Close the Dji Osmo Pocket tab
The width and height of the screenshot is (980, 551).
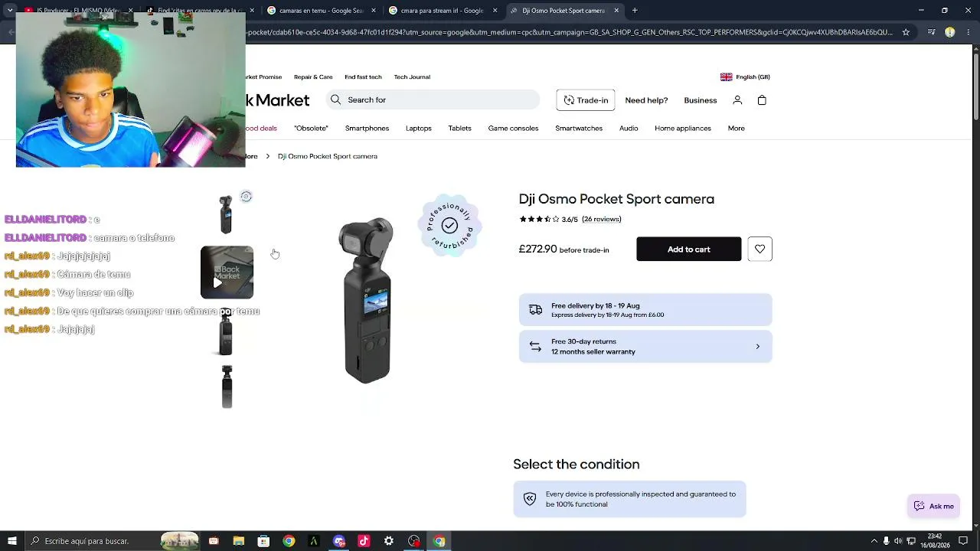[x=616, y=11]
